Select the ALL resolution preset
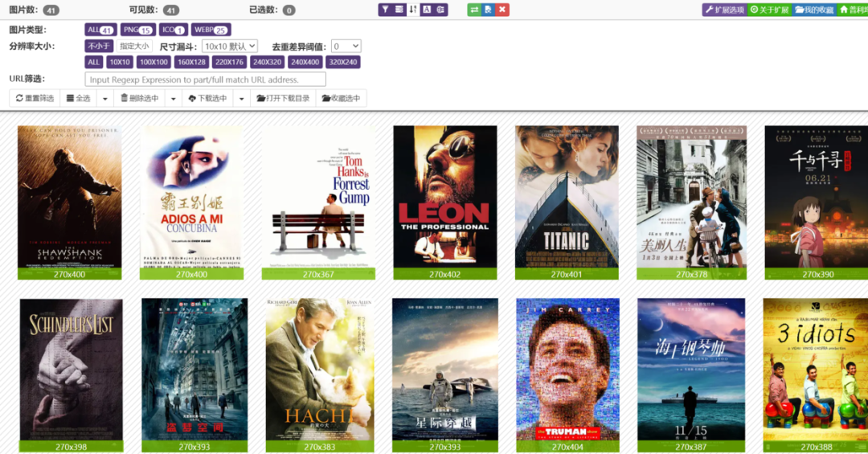Image resolution: width=868 pixels, height=454 pixels. [93, 62]
